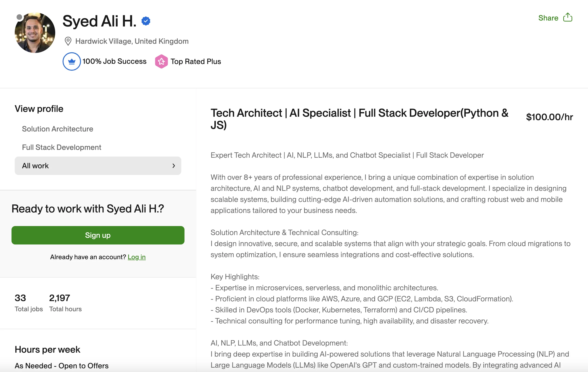Expand the All work chevron arrow

click(x=174, y=166)
